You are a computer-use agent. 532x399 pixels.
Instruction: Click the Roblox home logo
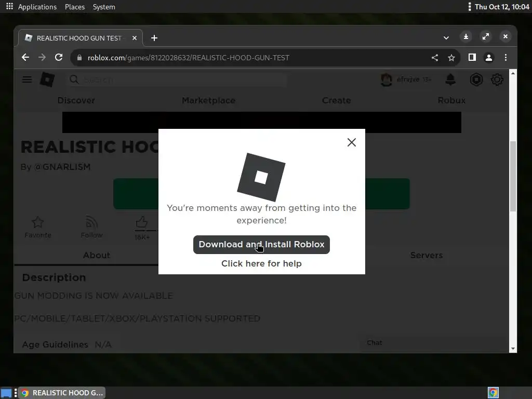pos(47,79)
